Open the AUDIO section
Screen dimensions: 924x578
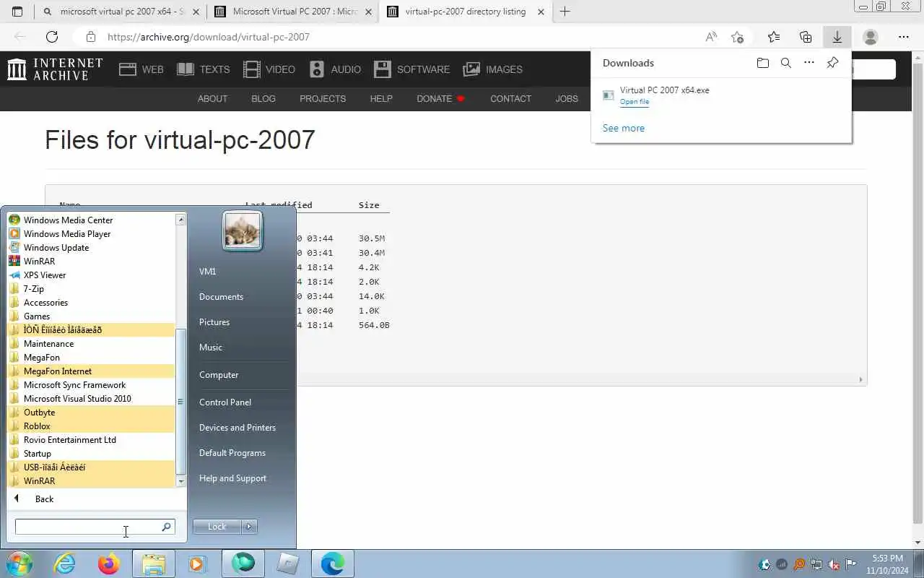[x=335, y=69]
